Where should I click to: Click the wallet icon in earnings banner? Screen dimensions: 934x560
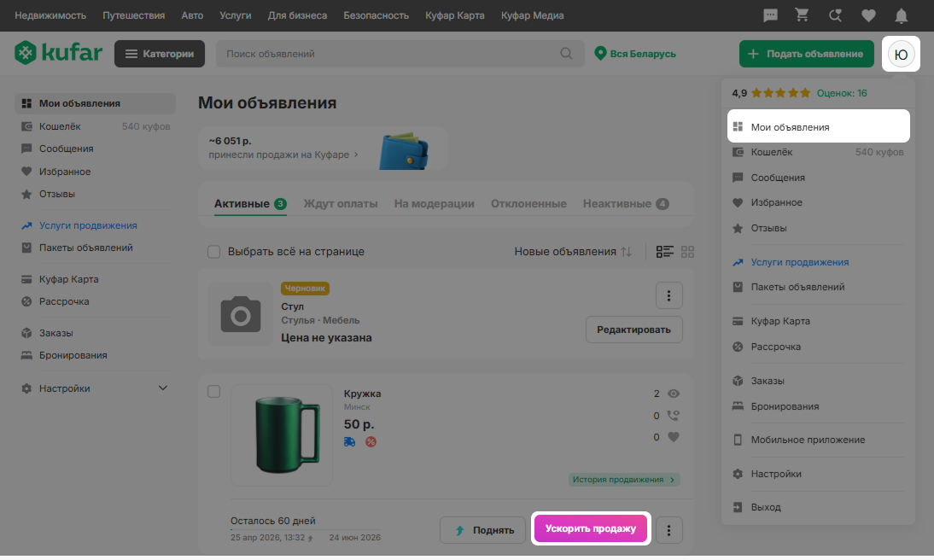coord(404,151)
